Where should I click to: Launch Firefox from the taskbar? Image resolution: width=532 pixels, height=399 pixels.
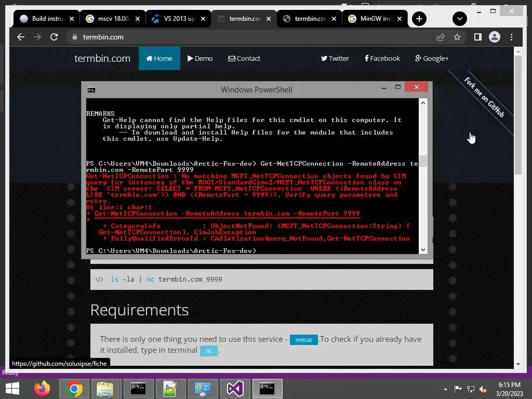[42, 389]
